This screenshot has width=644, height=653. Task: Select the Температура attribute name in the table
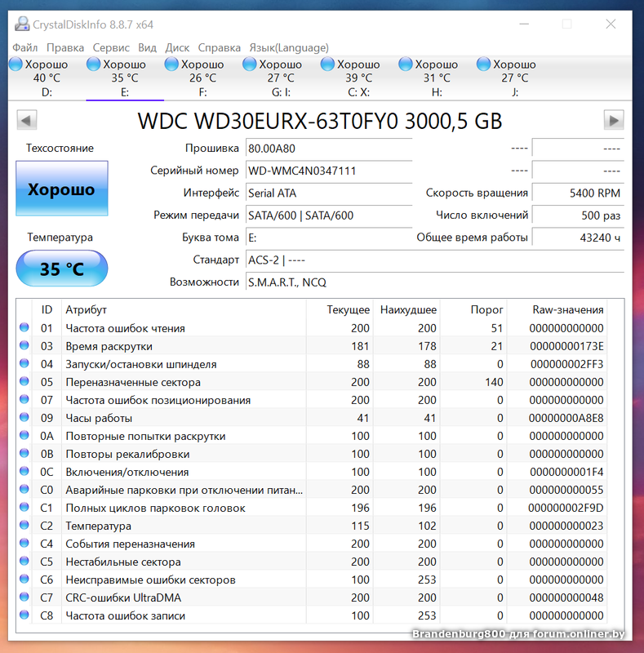pyautogui.click(x=98, y=526)
